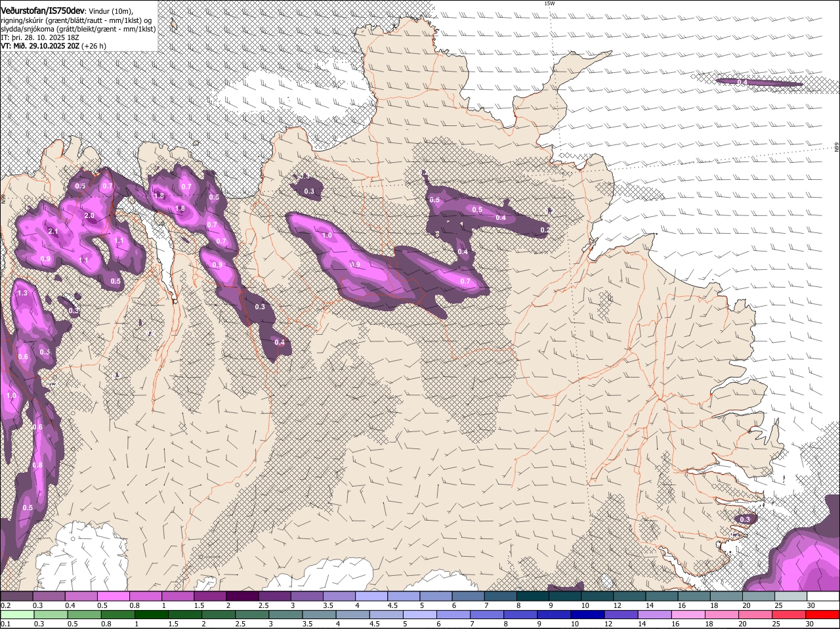The width and height of the screenshot is (840, 629).
Task: Pick upper legend swatch between 0.2 and 0.3
Action: 16,596
